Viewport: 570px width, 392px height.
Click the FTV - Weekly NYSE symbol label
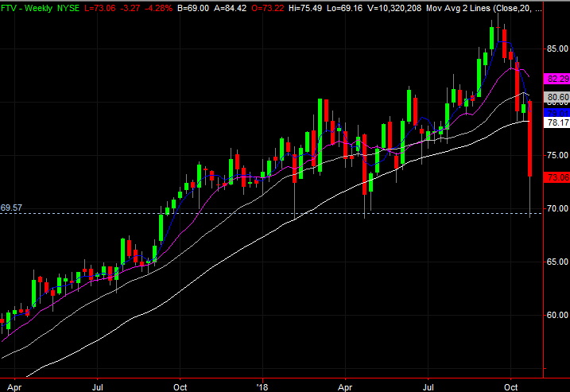click(40, 8)
